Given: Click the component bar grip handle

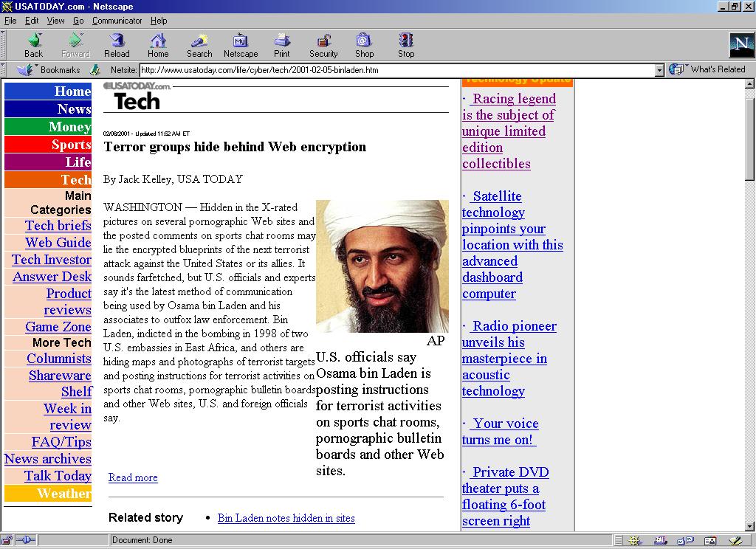Looking at the screenshot, I should click(x=619, y=541).
